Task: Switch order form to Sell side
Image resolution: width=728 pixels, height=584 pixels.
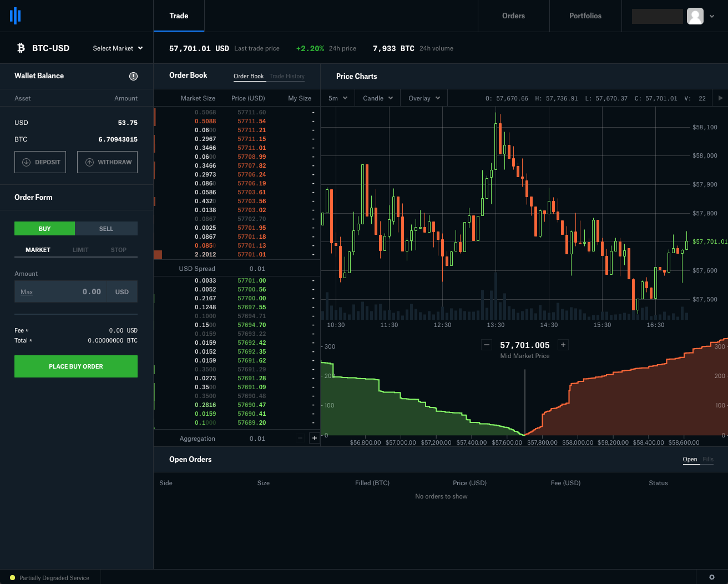Action: [x=106, y=229]
